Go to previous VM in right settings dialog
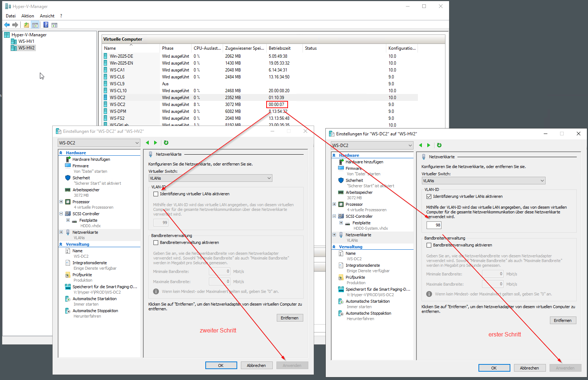This screenshot has width=588, height=380. [x=421, y=145]
